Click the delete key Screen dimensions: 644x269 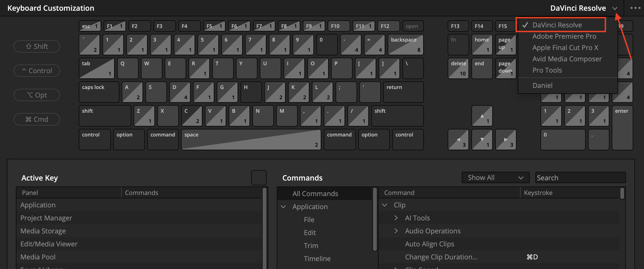458,68
